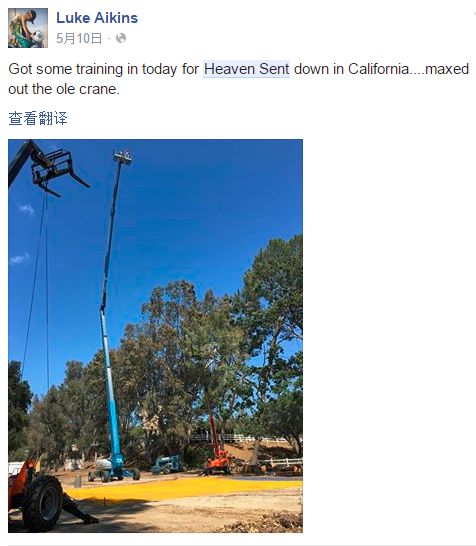
Task: Click the Luke Aikins name link
Action: tap(97, 18)
